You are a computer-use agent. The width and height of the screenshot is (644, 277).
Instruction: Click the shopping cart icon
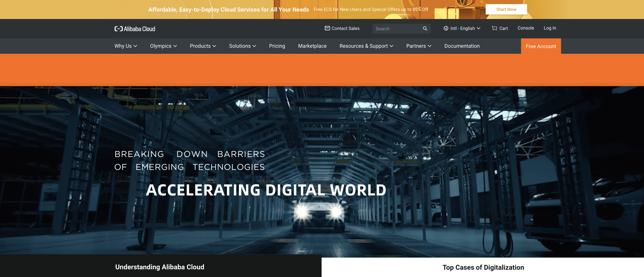pyautogui.click(x=494, y=28)
